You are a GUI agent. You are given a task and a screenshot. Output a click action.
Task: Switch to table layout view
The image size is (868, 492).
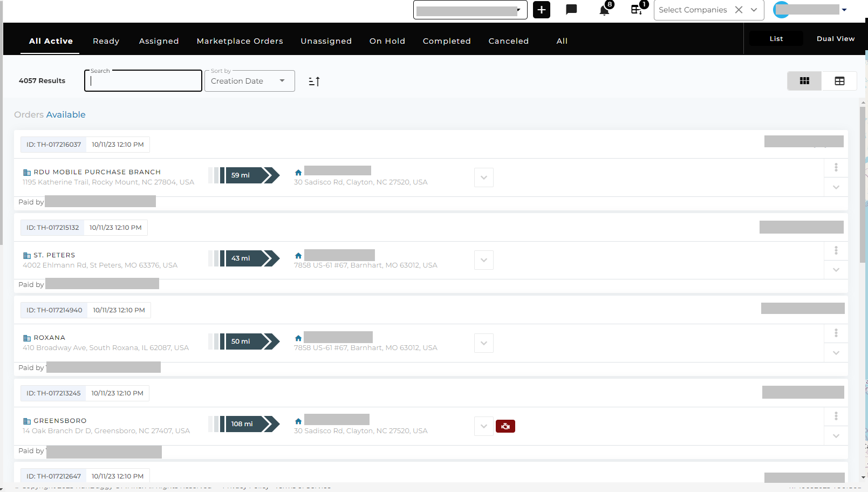pyautogui.click(x=839, y=81)
